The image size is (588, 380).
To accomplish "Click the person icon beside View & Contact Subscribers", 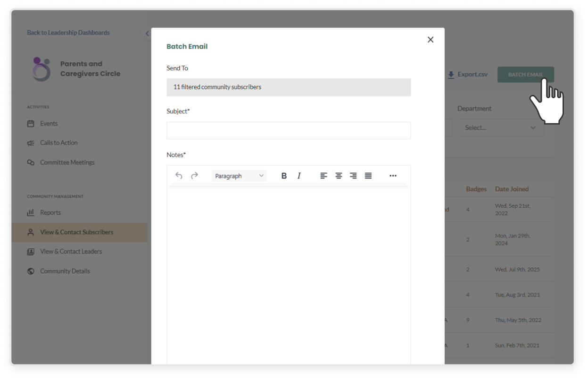I will (x=31, y=232).
